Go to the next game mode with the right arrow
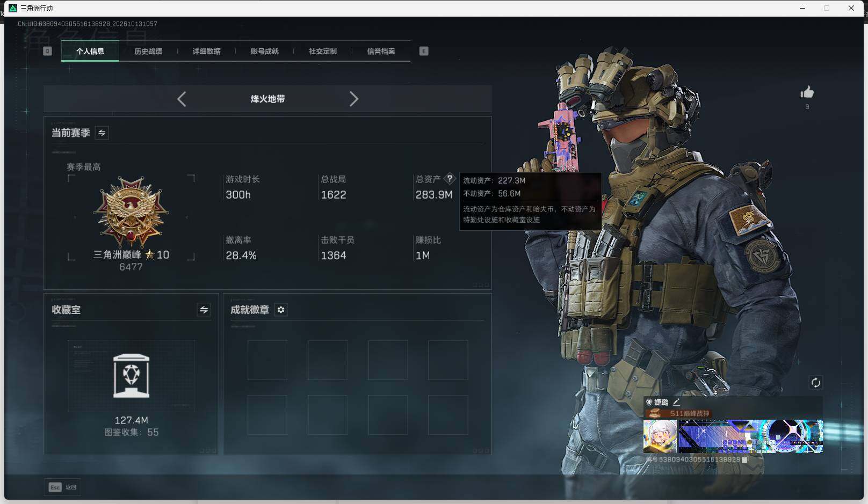This screenshot has height=504, width=868. click(x=353, y=99)
